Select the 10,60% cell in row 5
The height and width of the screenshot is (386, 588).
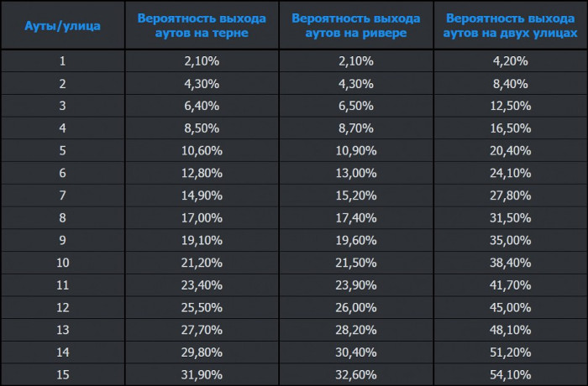coord(201,149)
